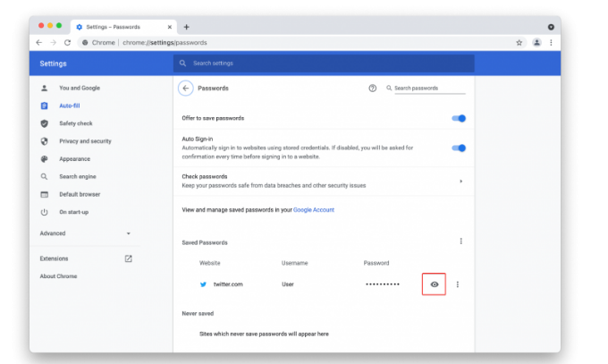Viewport: 608px width, 364px height.
Task: Open the Saved Passwords three-dot menu
Action: pos(461,241)
